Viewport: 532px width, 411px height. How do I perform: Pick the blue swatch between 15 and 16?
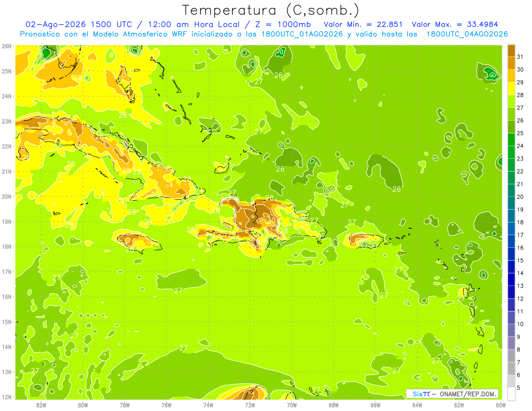(511, 254)
